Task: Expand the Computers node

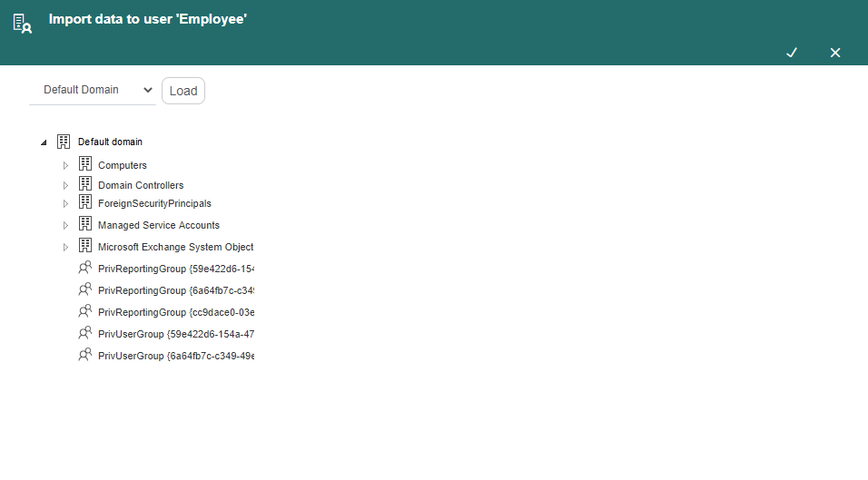Action: coord(65,165)
